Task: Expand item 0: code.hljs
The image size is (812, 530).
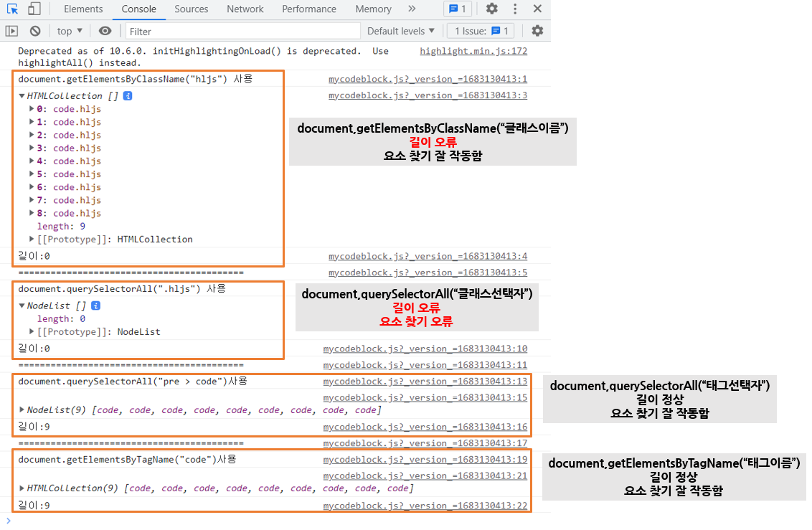Action: 32,109
